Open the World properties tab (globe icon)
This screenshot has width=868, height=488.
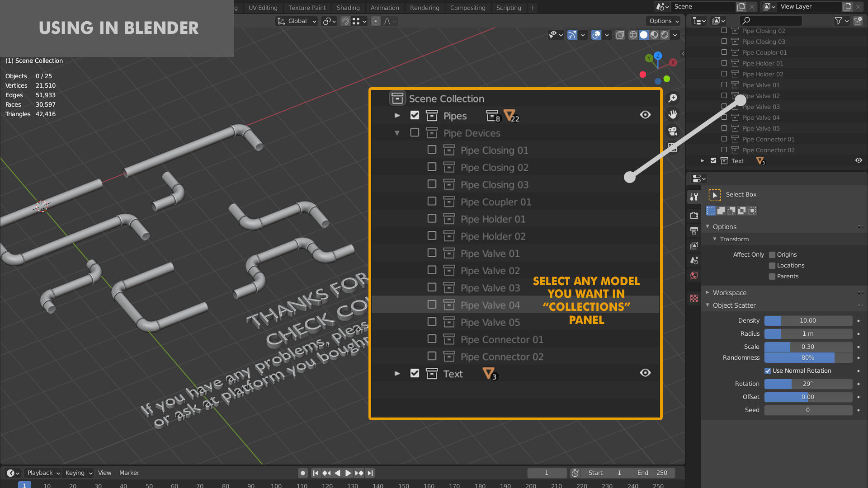tap(694, 276)
